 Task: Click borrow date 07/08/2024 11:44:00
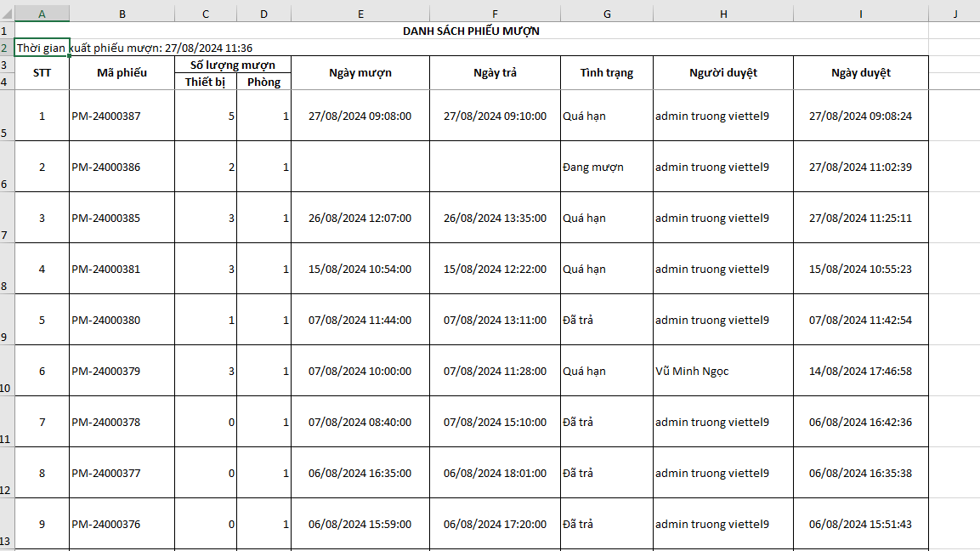coord(360,320)
